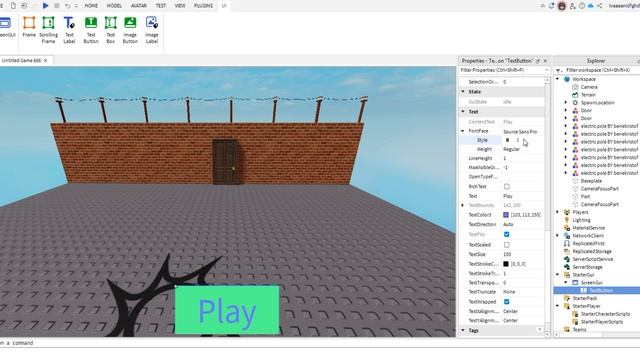This screenshot has width=640, height=360.
Task: Insert a Scrolling Frame element
Action: pyautogui.click(x=48, y=29)
